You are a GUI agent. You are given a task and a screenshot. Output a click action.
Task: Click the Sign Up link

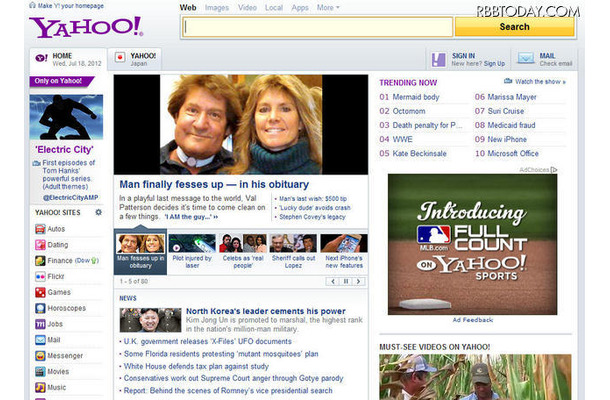tap(494, 63)
